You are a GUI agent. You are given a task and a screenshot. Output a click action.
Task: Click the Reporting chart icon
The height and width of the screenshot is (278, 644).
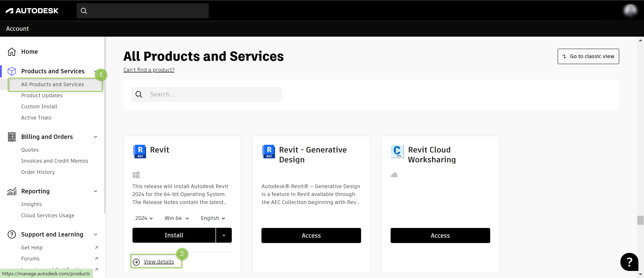point(12,191)
